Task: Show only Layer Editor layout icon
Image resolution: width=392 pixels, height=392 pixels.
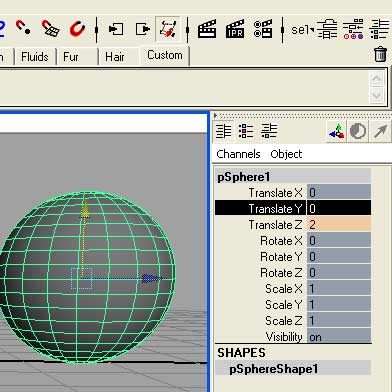Action: 246,131
